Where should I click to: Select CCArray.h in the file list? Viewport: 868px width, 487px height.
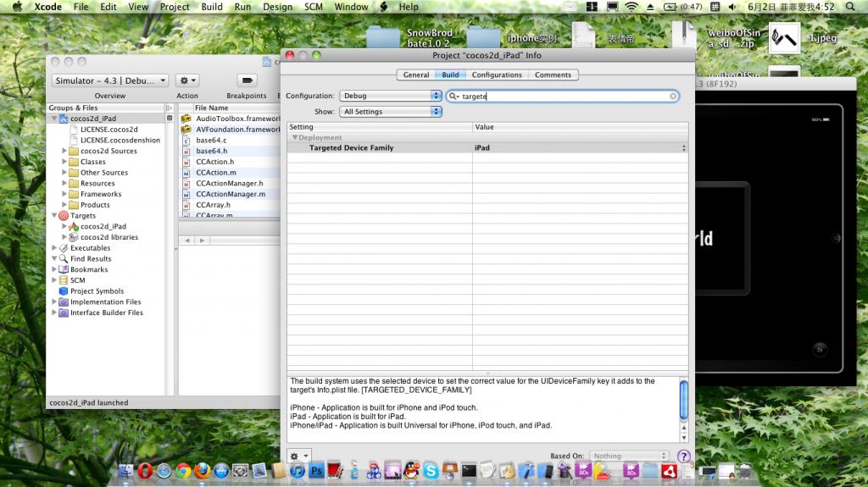point(213,205)
